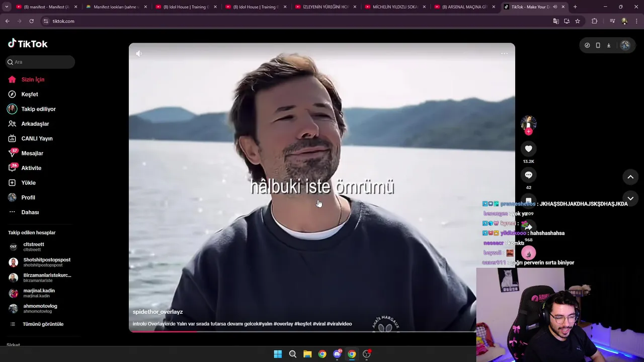644x362 pixels.
Task: Switch to İZLEYENİN YÜREĞİNİ tab
Action: pyautogui.click(x=325, y=7)
